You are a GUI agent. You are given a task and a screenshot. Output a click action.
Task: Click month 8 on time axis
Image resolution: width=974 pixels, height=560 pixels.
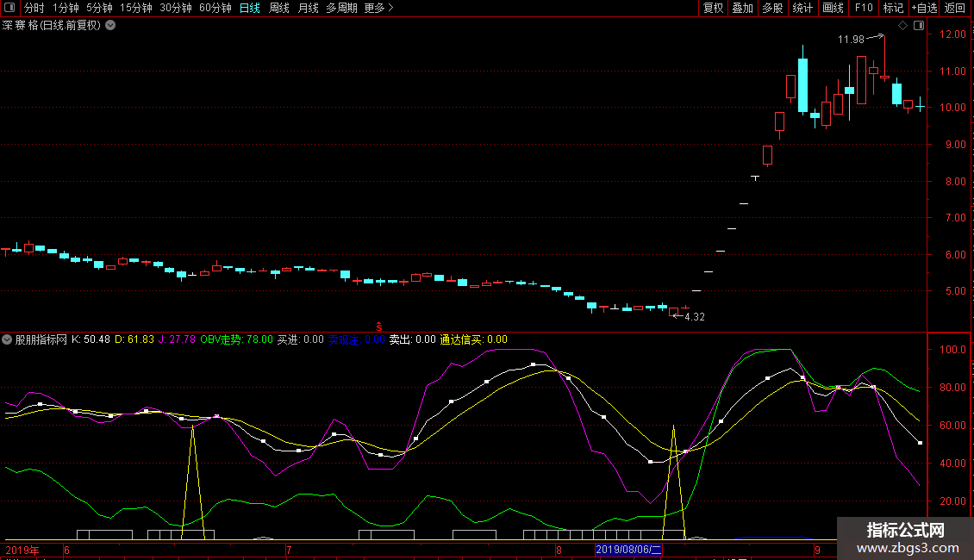pyautogui.click(x=559, y=550)
